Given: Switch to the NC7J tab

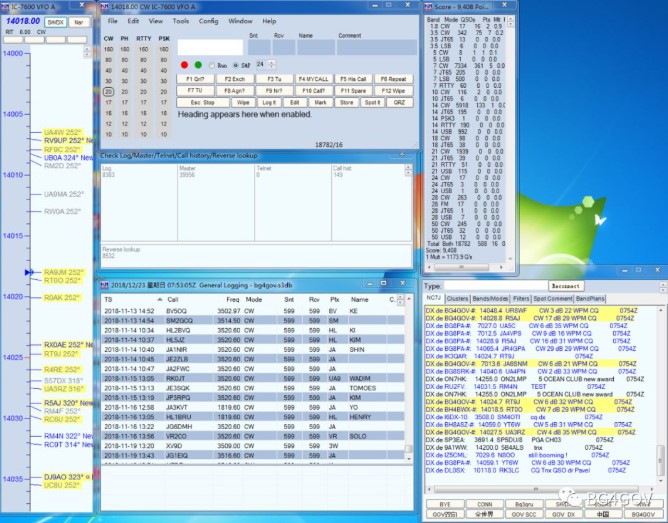Looking at the screenshot, I should 434,298.
